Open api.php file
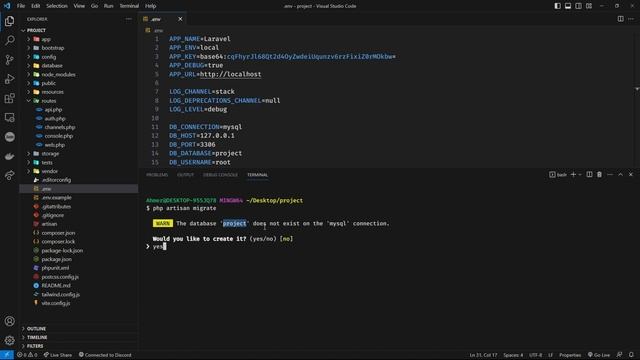640x360 pixels. pos(78,110)
